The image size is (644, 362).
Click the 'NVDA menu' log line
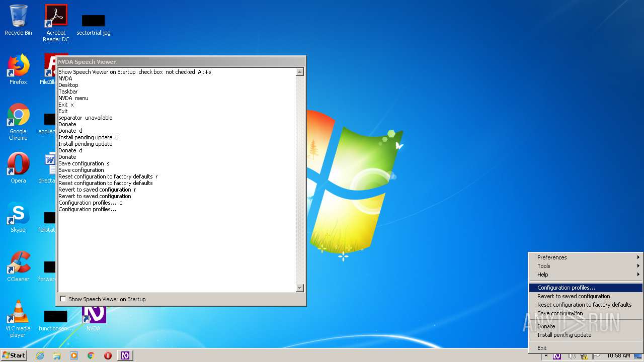(x=73, y=98)
